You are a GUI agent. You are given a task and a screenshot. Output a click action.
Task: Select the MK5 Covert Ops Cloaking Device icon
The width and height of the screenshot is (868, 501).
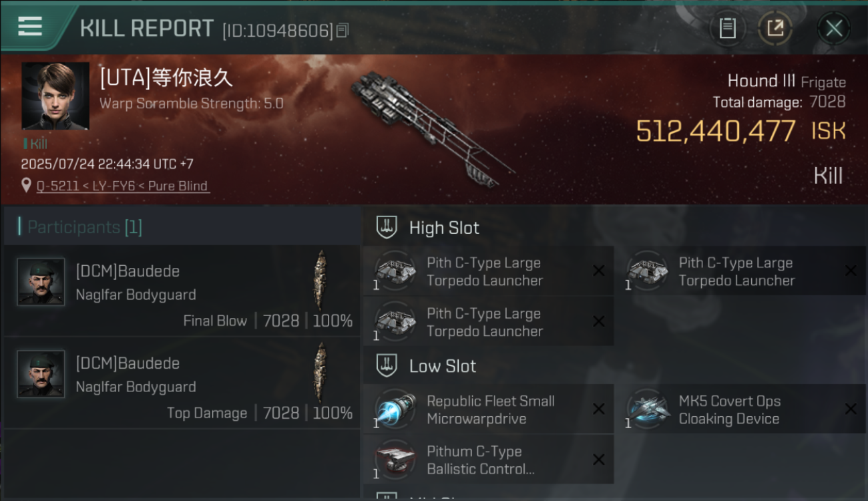(647, 409)
